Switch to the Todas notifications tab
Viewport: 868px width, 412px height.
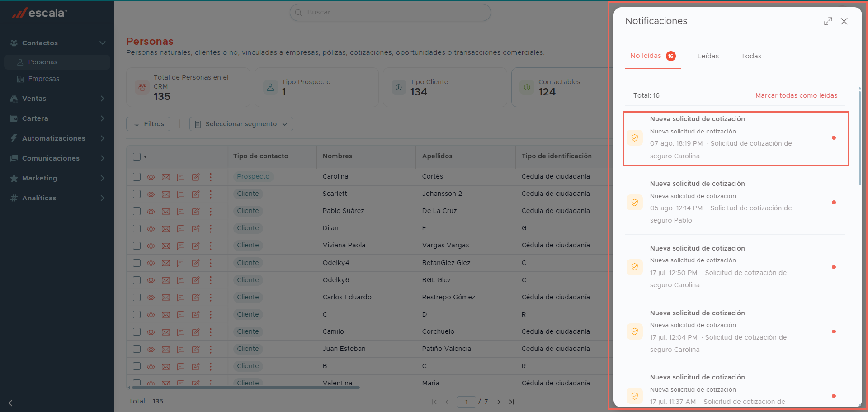click(751, 56)
